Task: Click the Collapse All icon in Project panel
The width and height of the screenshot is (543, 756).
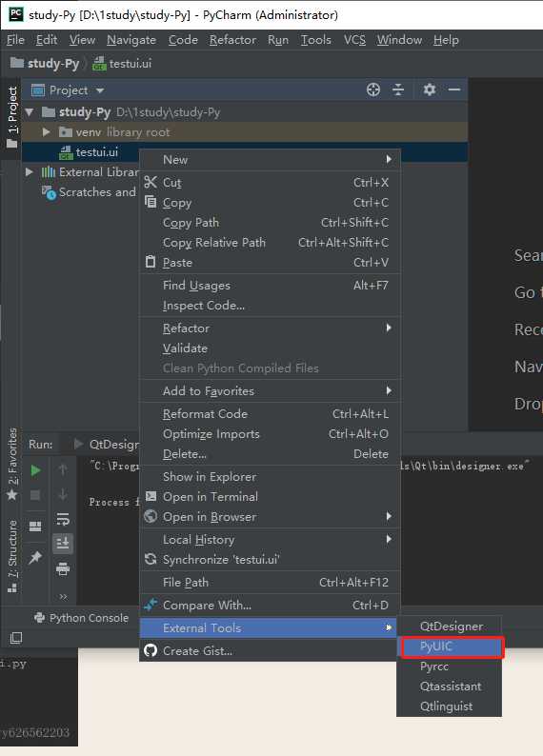Action: pos(398,90)
